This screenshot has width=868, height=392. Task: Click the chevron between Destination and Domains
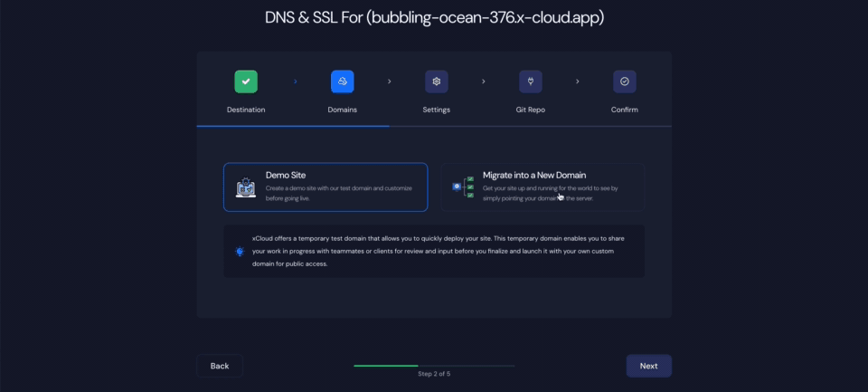(x=295, y=81)
